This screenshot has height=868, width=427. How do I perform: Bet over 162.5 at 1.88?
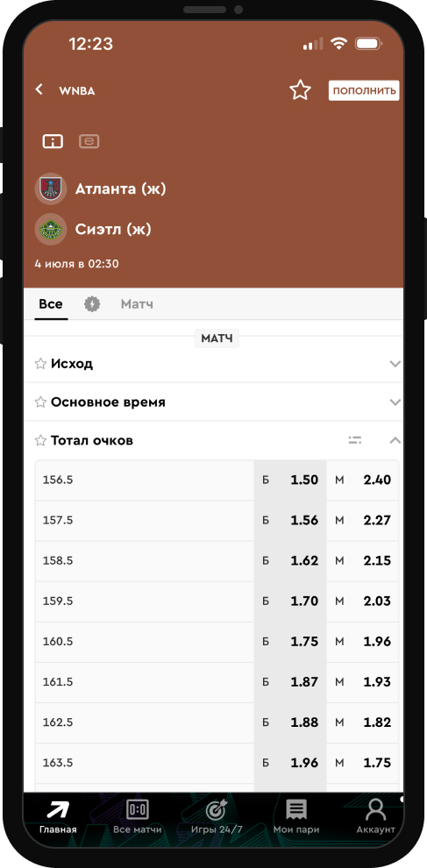290,722
